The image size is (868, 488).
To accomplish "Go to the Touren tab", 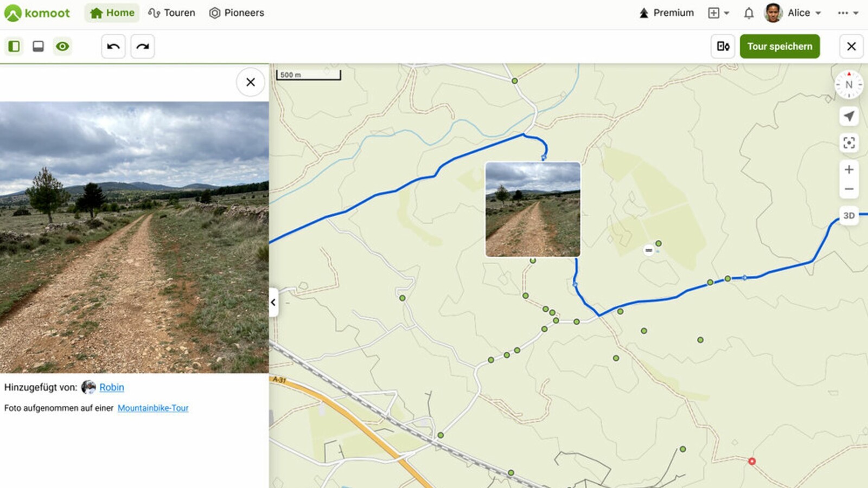I will click(172, 13).
